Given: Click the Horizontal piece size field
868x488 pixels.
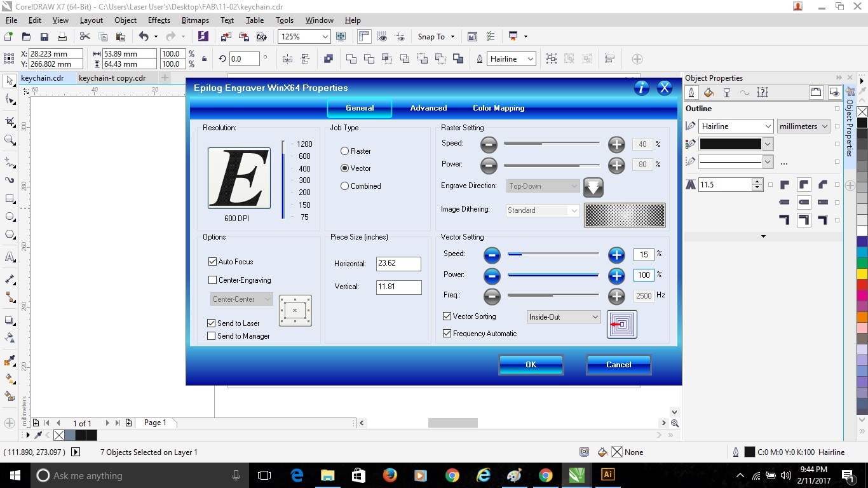Looking at the screenshot, I should pyautogui.click(x=398, y=264).
